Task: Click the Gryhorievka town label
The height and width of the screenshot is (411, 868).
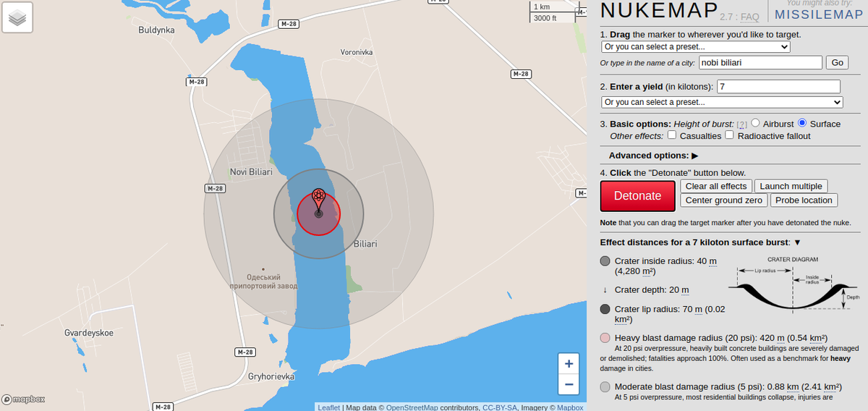Action: pyautogui.click(x=271, y=377)
